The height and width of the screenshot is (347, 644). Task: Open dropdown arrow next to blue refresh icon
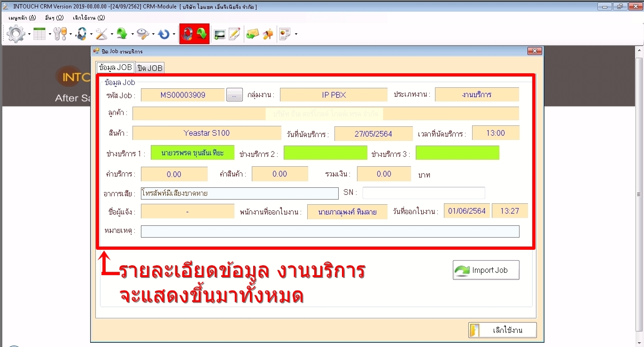[x=174, y=35]
